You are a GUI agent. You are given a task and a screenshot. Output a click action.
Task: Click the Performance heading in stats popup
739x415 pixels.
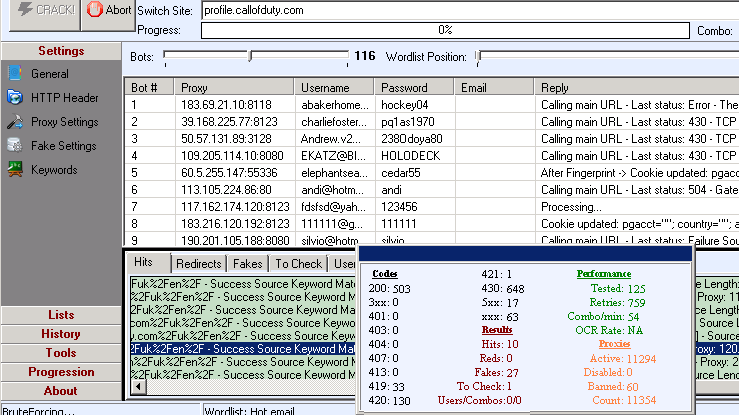click(x=604, y=274)
